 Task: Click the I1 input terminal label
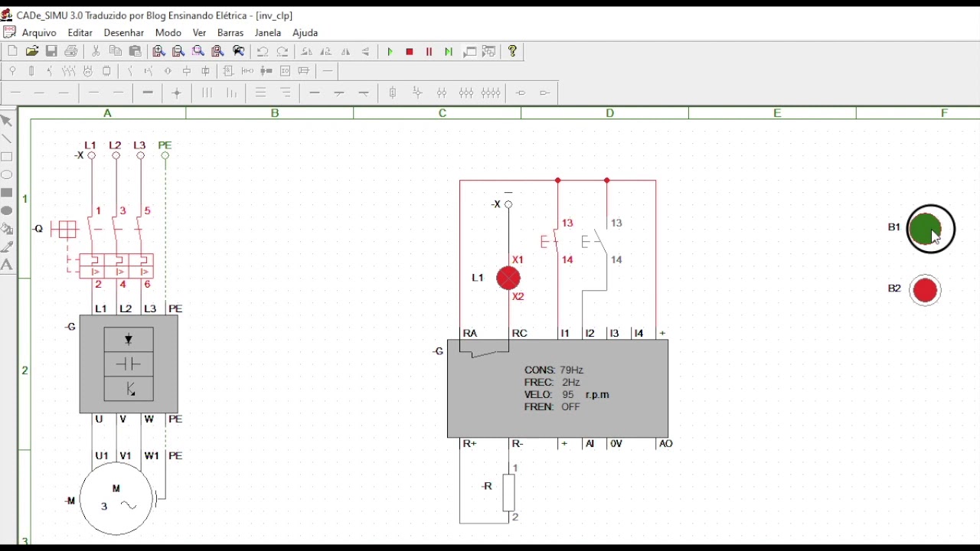(565, 334)
